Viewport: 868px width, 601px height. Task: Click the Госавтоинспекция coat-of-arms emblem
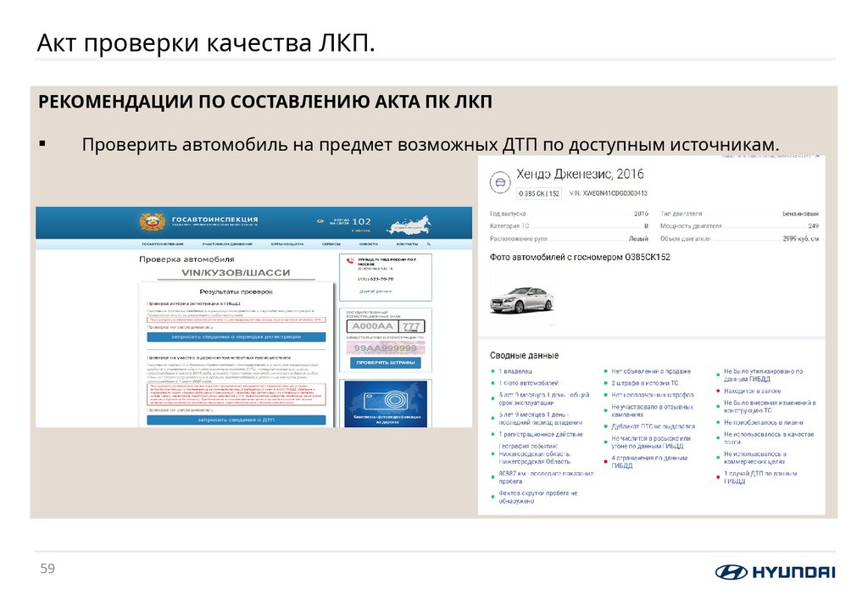pos(153,221)
